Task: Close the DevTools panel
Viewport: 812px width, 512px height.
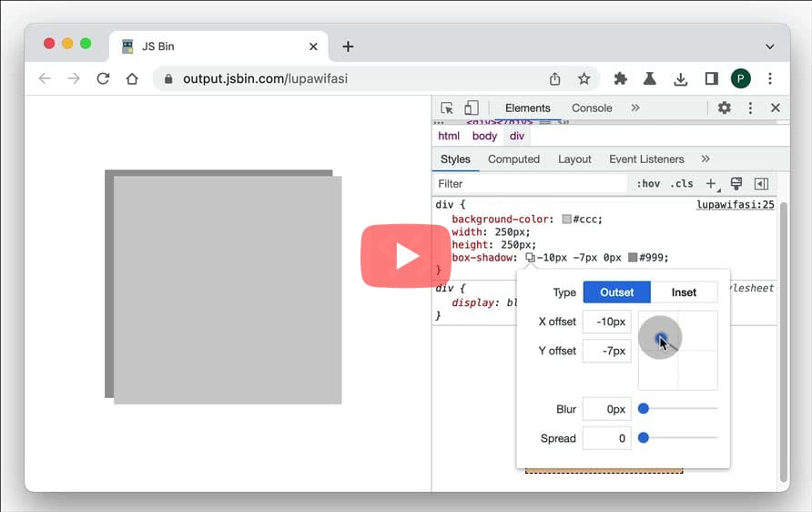Action: pos(776,108)
